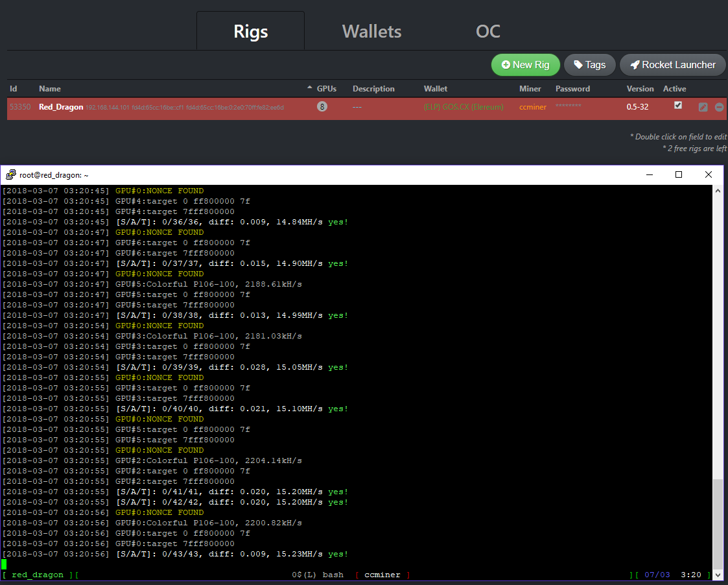Screen dimensions: 728x585
Task: Click the 'GPU#5:Colorful P106-100, 2188.61kH/s' line
Action: coord(152,284)
